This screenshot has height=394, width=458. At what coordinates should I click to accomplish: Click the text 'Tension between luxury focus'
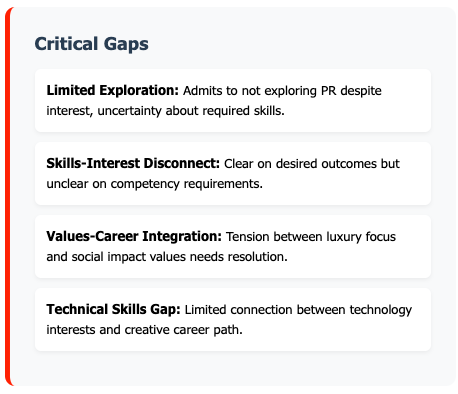click(311, 237)
